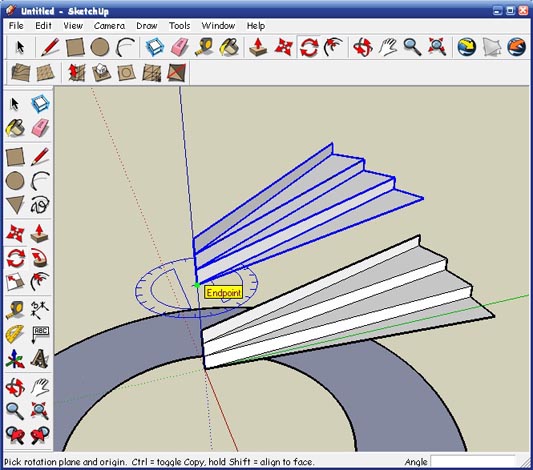
Task: Select the Axes tool in the left toolbar
Action: pos(15,359)
